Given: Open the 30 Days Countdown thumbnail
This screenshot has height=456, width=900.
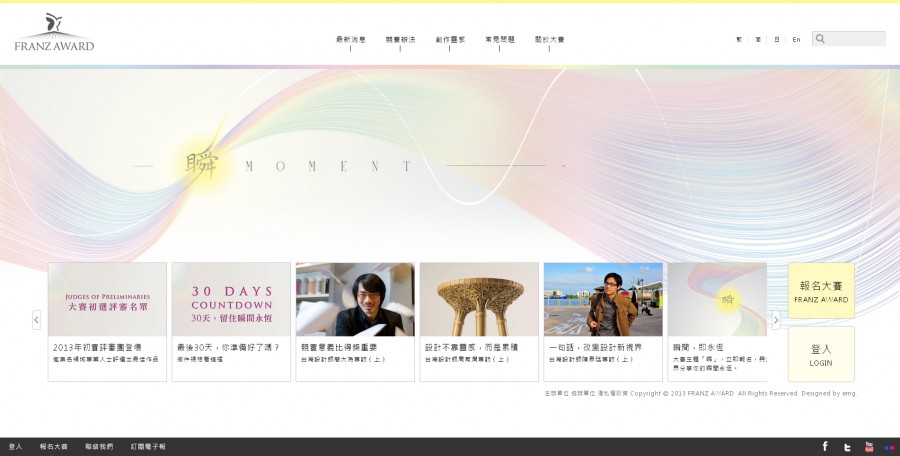Looking at the screenshot, I should click(x=232, y=299).
